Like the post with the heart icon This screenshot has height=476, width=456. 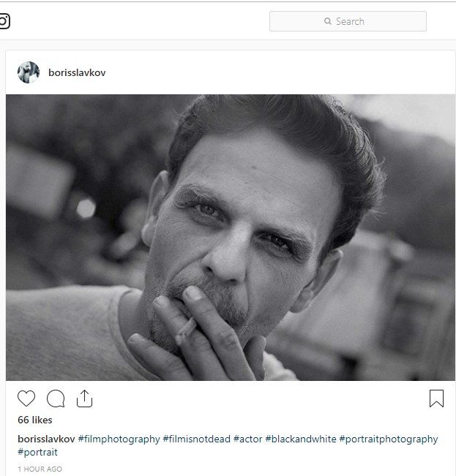(x=26, y=398)
